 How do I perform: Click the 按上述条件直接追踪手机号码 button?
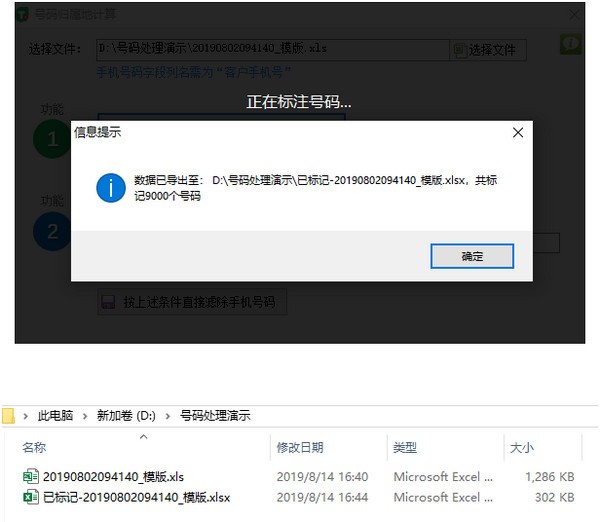[x=192, y=302]
